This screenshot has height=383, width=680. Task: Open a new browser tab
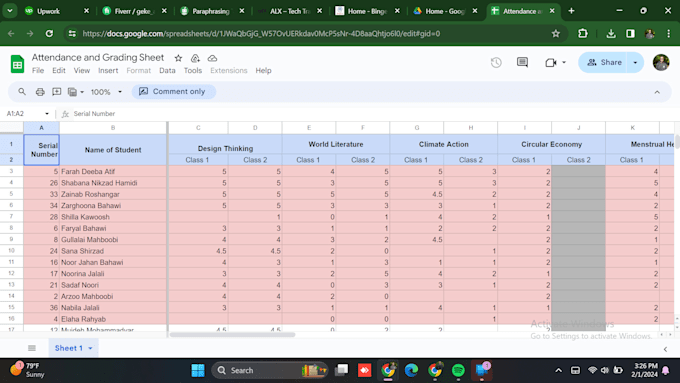[571, 11]
